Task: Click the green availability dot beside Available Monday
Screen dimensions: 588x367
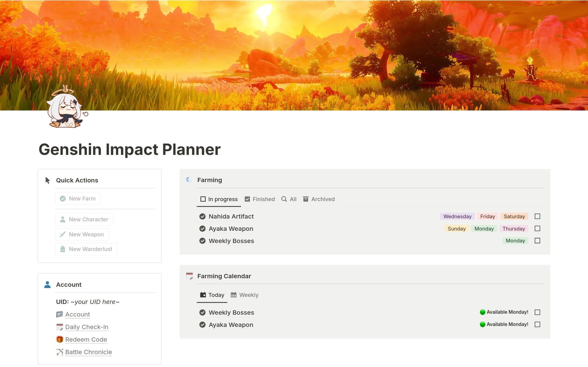Action: pyautogui.click(x=483, y=312)
